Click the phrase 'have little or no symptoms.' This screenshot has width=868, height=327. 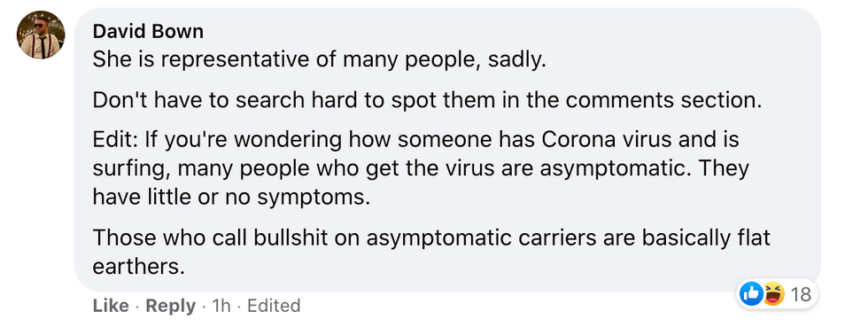tap(231, 196)
